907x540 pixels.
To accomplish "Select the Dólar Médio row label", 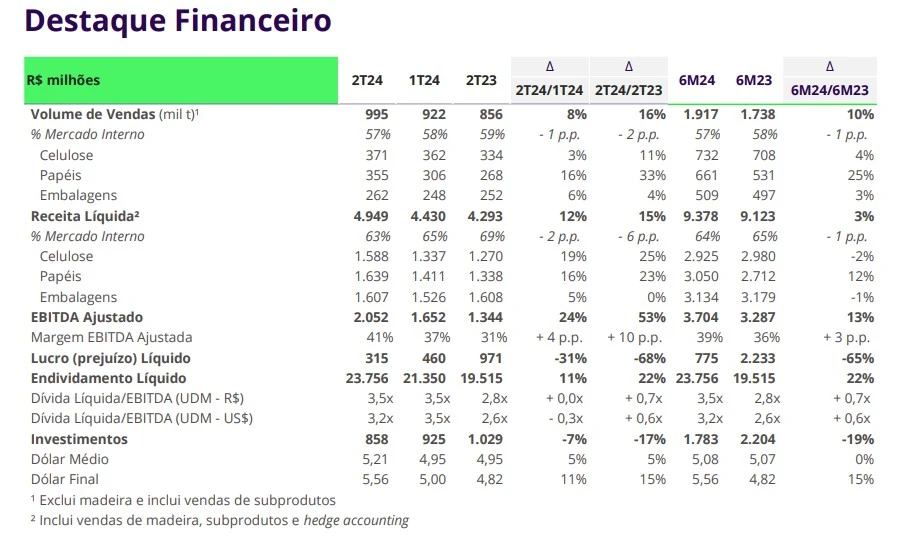I will (x=70, y=459).
